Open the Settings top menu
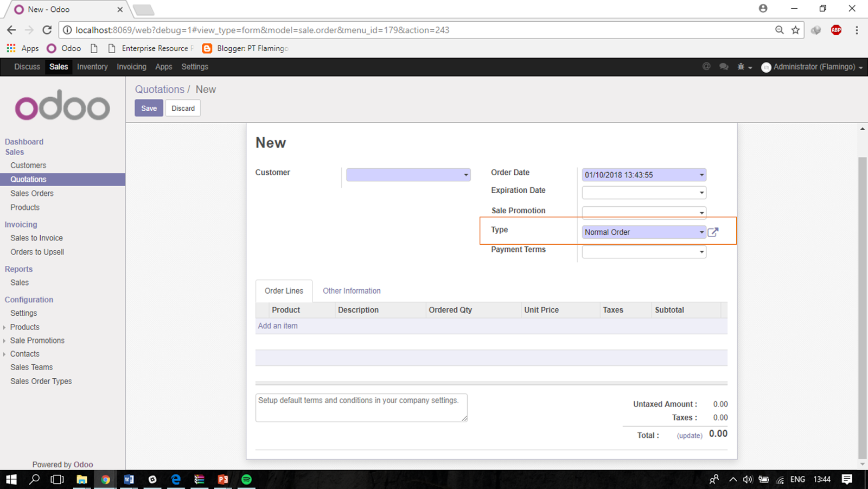Image resolution: width=868 pixels, height=489 pixels. [195, 67]
